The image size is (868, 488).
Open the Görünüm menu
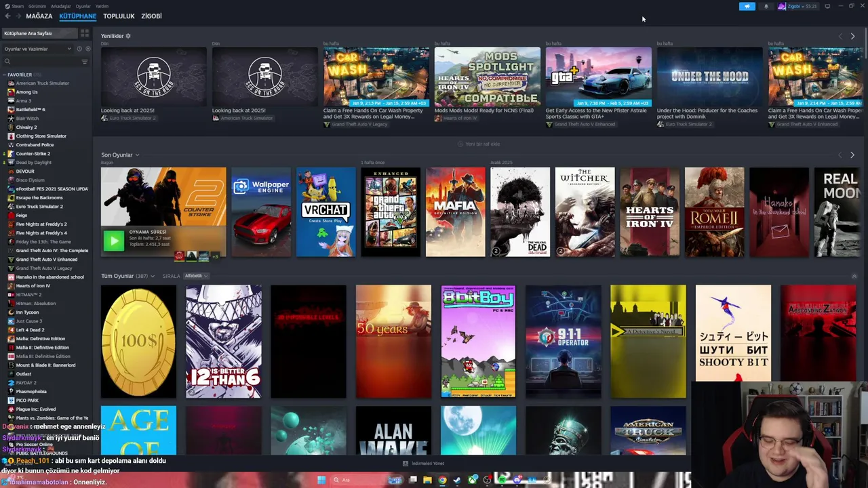(x=37, y=6)
